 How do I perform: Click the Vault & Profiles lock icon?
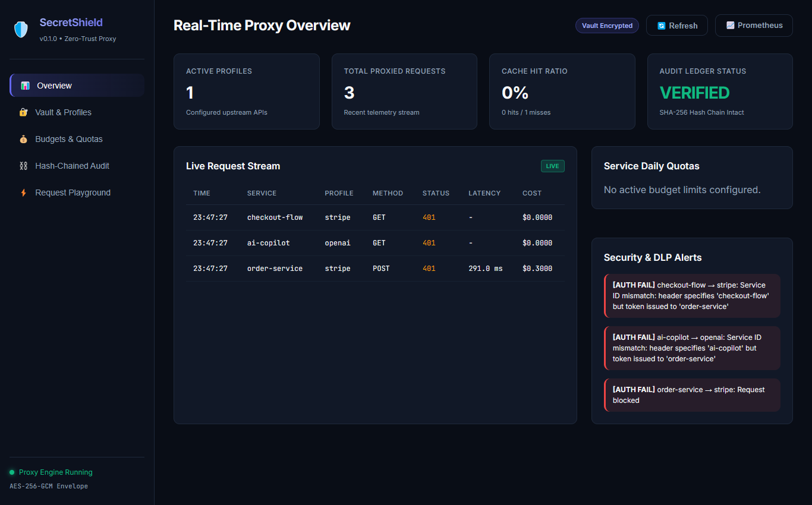[23, 112]
